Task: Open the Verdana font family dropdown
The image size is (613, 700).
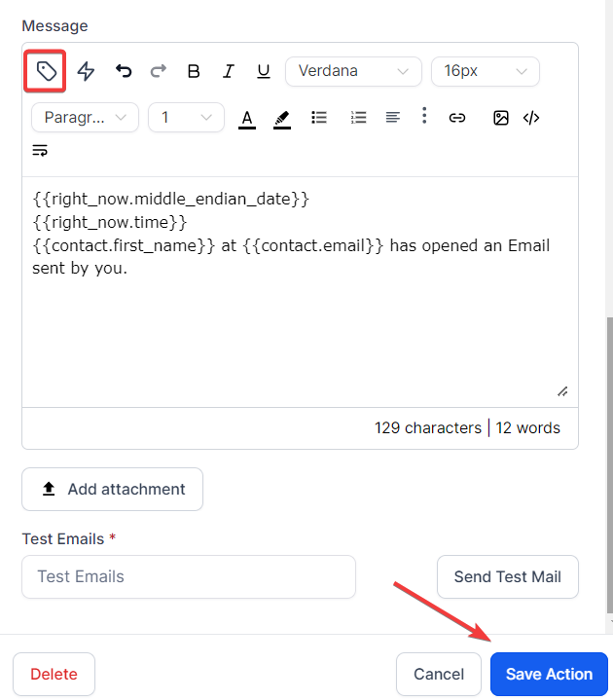Action: (x=353, y=71)
